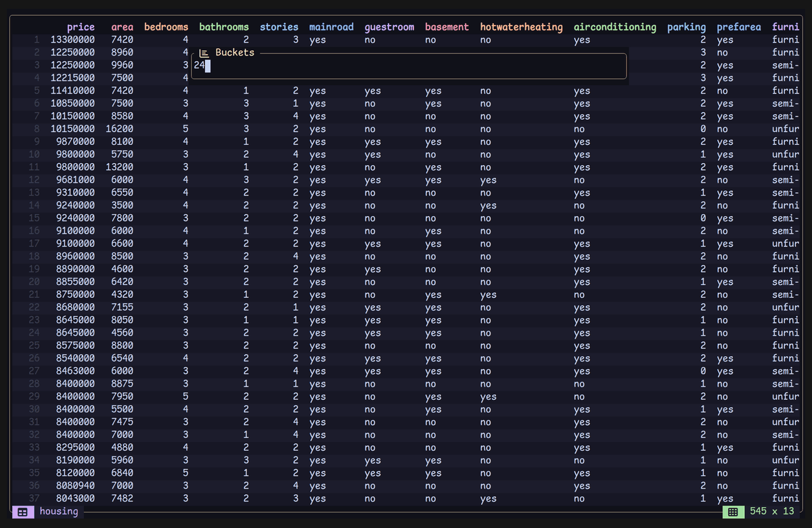
Task: Click row number 20
Action: [36, 282]
